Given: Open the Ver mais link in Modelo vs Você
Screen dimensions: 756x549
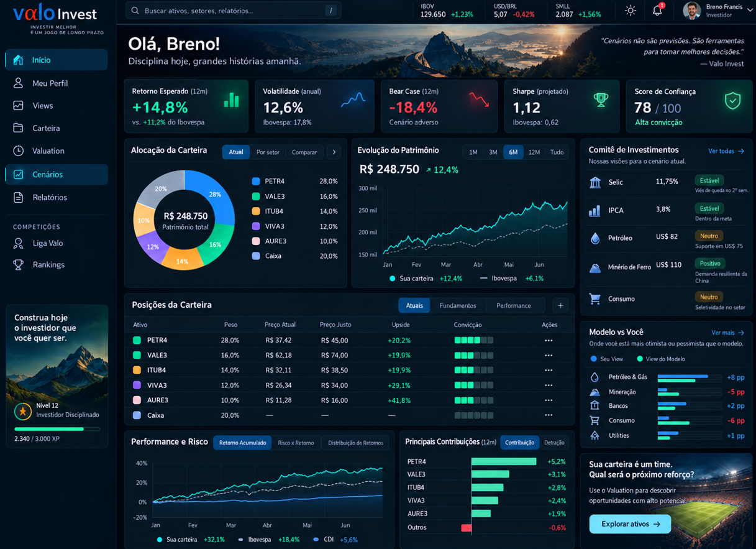Looking at the screenshot, I should coord(727,333).
